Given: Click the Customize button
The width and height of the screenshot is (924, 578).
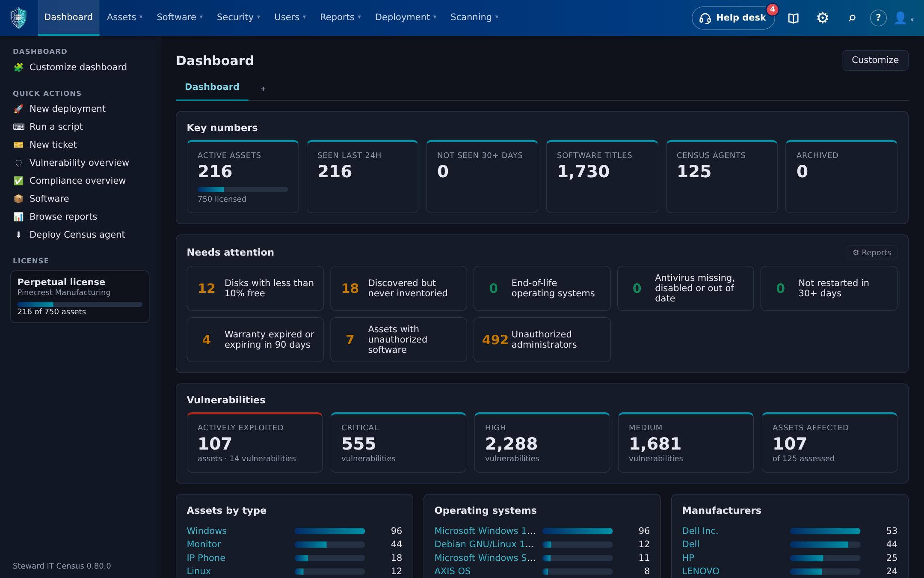Looking at the screenshot, I should point(875,60).
